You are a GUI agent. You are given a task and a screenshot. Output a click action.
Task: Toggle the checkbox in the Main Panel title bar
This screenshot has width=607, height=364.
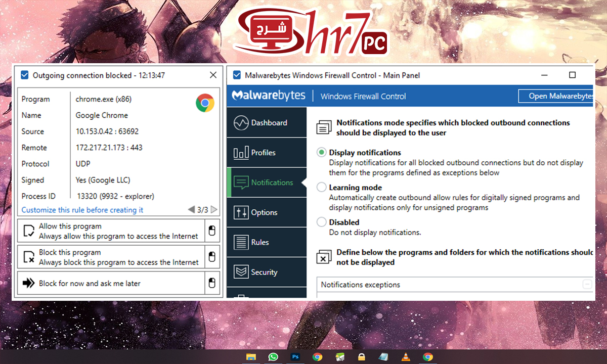pos(237,75)
